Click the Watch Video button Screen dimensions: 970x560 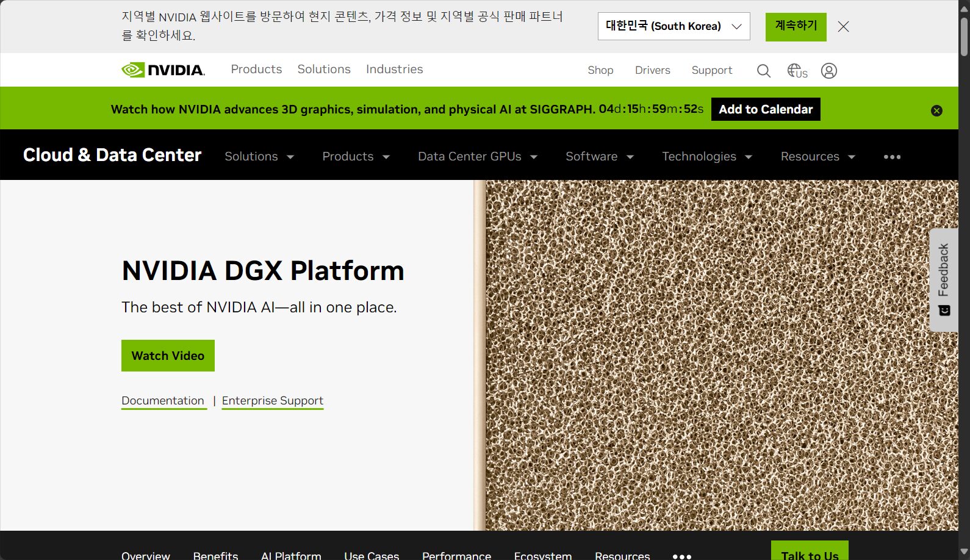[x=168, y=356]
